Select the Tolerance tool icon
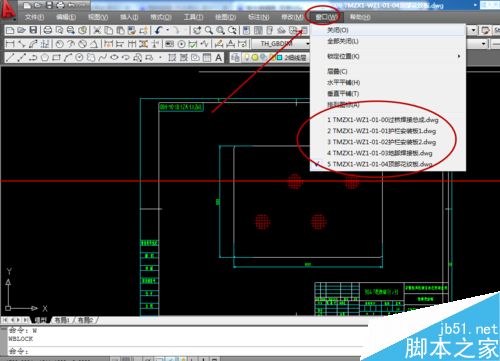The width and height of the screenshot is (500, 361). pyautogui.click(x=169, y=44)
